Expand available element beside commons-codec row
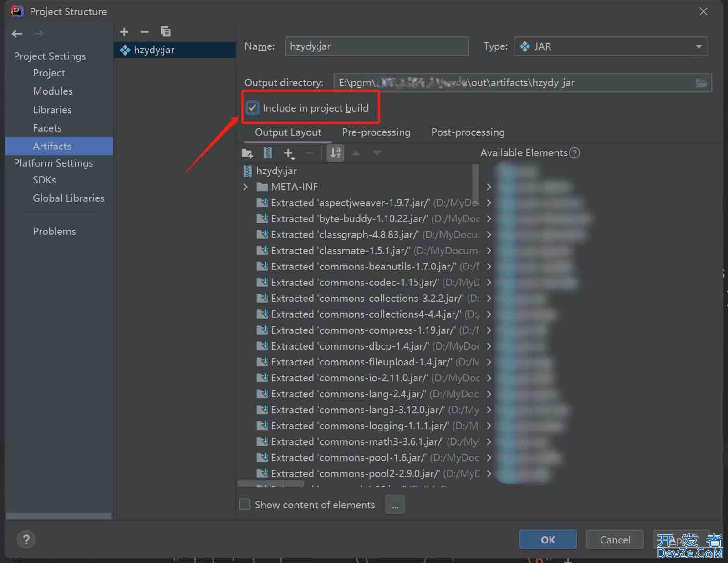Viewport: 728px width, 563px height. [489, 283]
